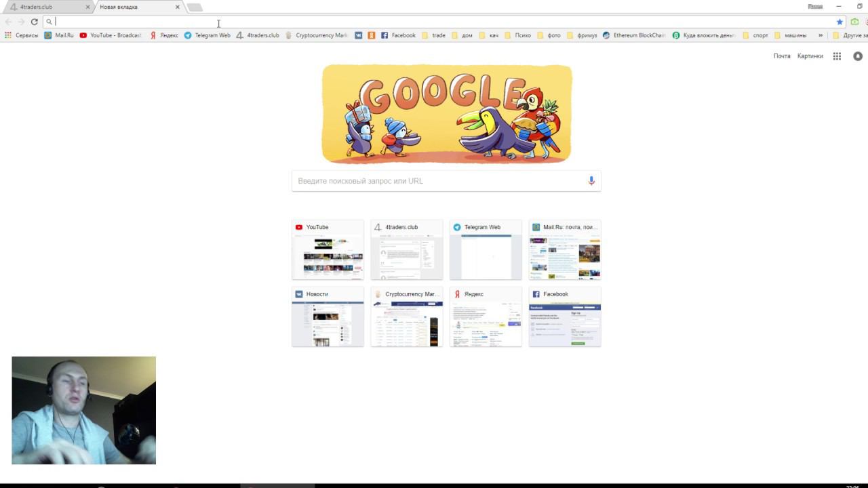Open the orange Odnoklassniki icon bookmark
Screen dimensions: 868x488
click(372, 35)
